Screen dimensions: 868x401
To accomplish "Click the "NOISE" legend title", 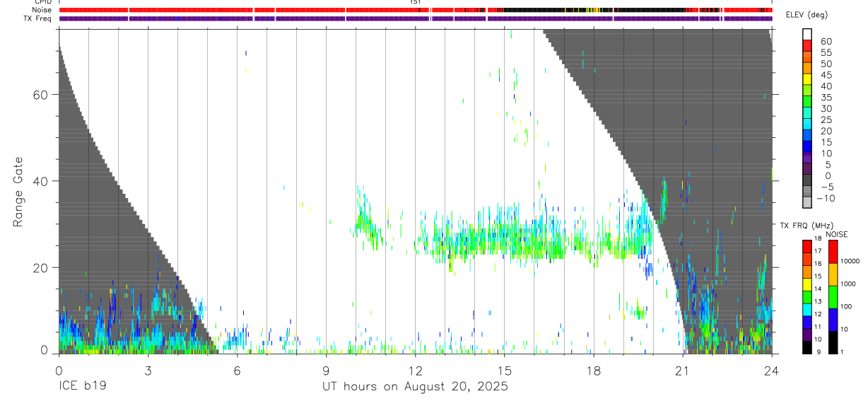I will point(837,235).
